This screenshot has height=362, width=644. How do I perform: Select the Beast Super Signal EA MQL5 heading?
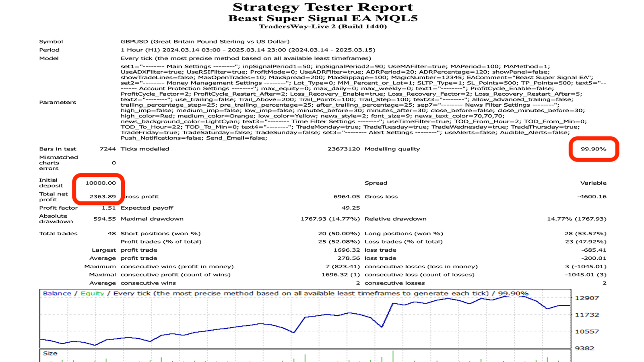[x=323, y=18]
